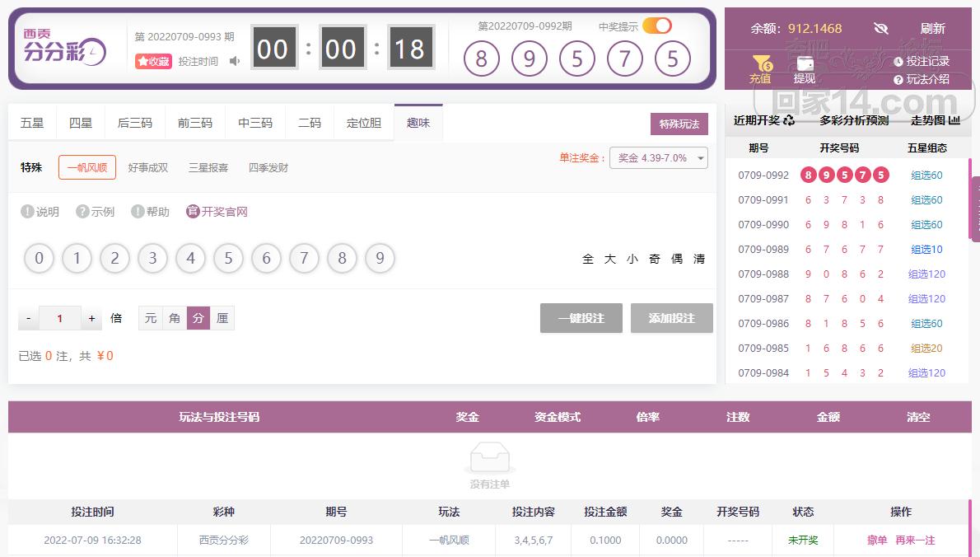Image resolution: width=980 pixels, height=557 pixels.
Task: Click the 开奖官网 official site icon
Action: (193, 212)
